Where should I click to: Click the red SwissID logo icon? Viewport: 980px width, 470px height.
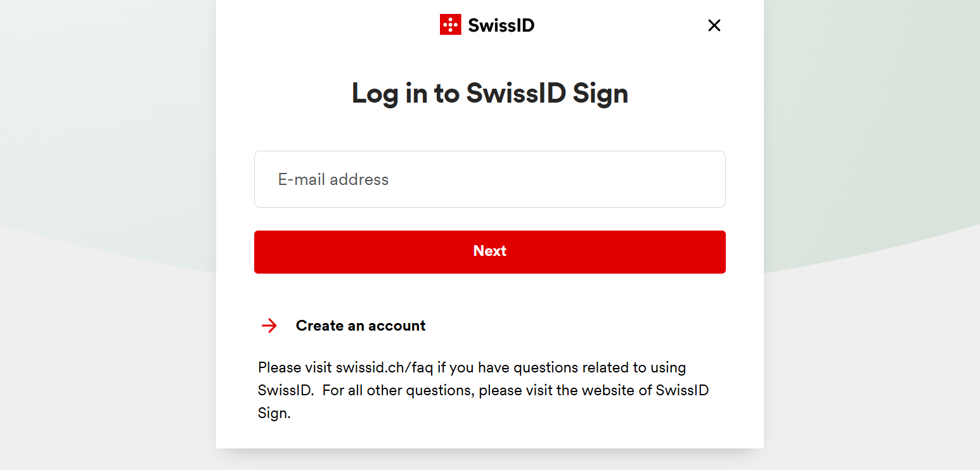click(x=451, y=25)
